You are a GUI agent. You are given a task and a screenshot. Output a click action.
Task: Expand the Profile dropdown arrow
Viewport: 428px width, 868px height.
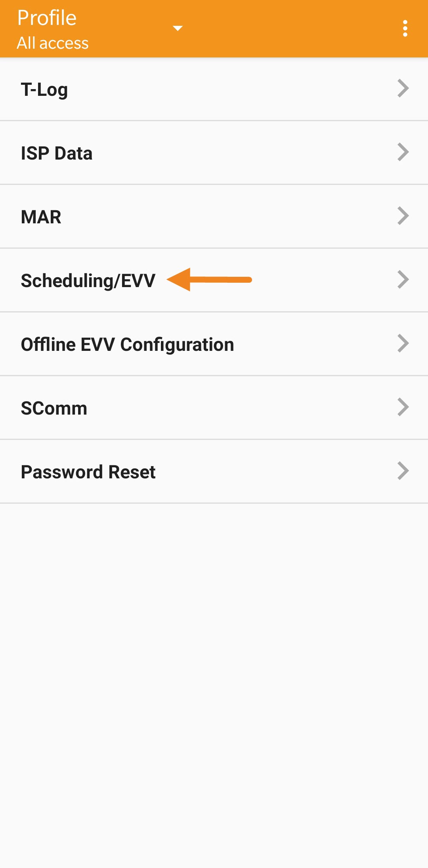point(178,28)
